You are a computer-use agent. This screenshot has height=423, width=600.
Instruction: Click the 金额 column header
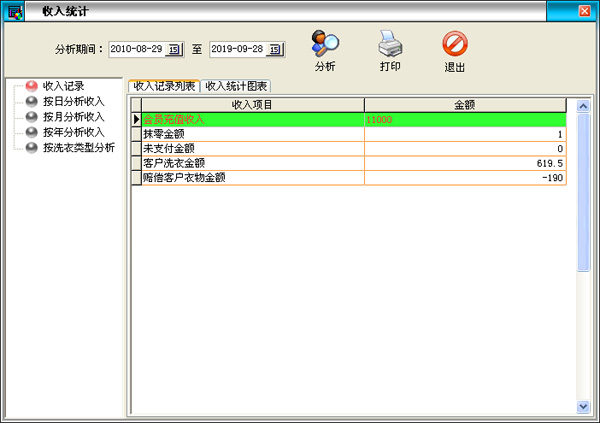464,104
